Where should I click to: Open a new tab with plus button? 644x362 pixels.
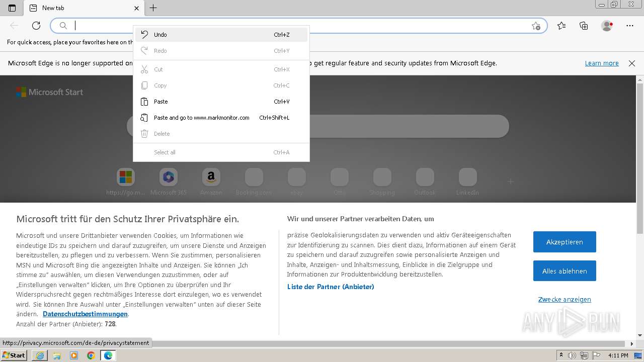[153, 8]
